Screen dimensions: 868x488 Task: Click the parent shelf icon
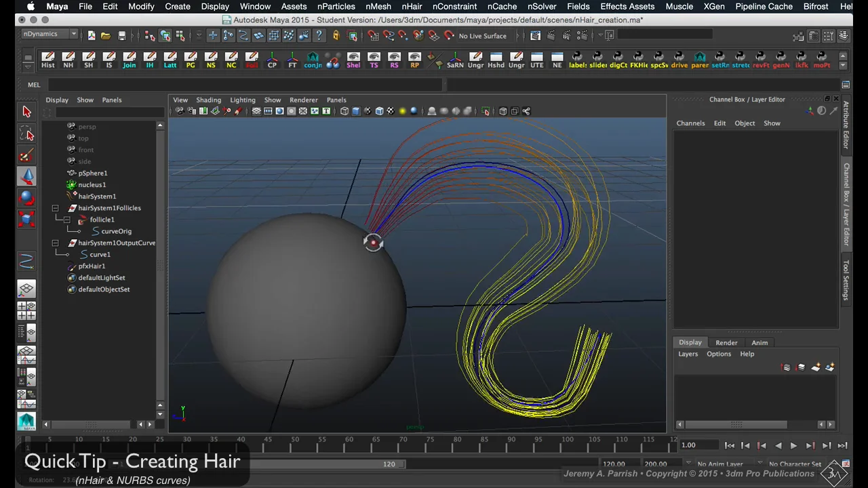tap(699, 60)
